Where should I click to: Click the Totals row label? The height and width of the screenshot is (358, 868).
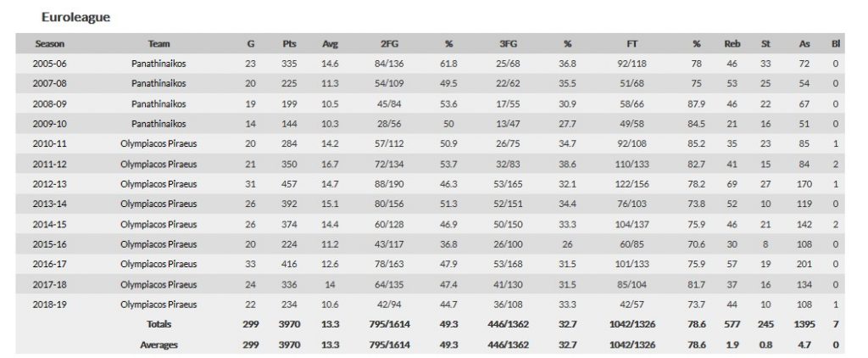coord(159,325)
